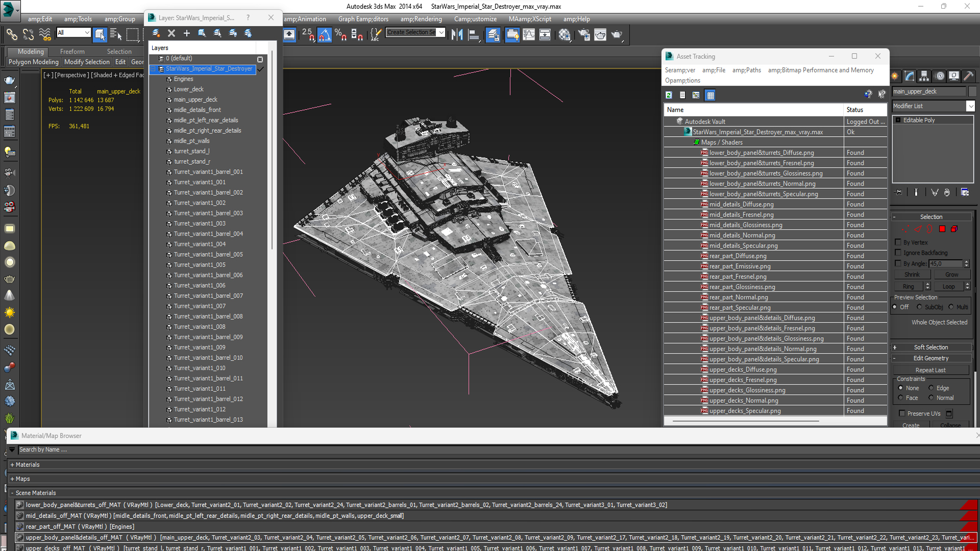Expand the Soft Selection rollout
The height and width of the screenshot is (551, 980).
click(x=931, y=347)
